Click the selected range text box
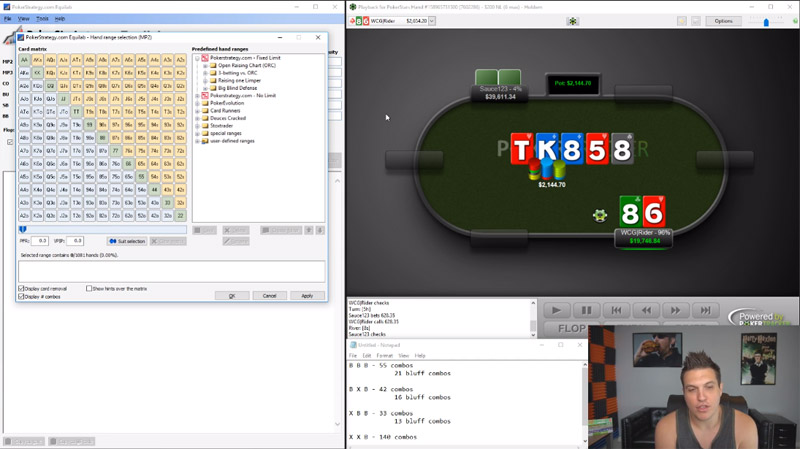This screenshot has width=800, height=449. (x=171, y=271)
